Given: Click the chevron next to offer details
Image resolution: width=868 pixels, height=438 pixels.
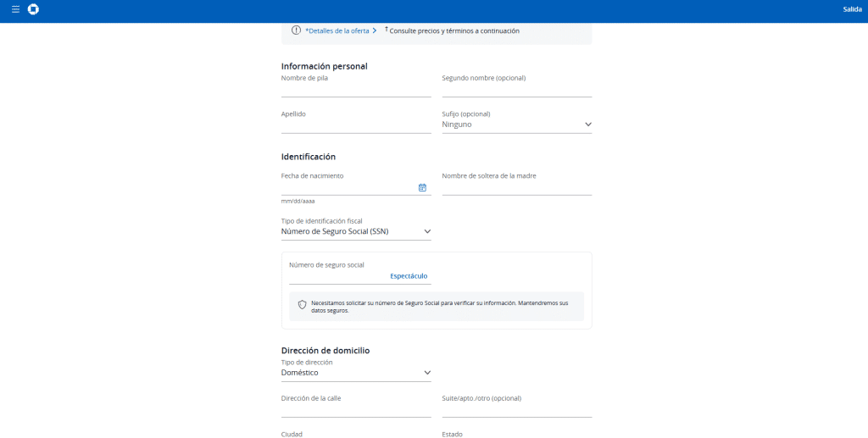Looking at the screenshot, I should pyautogui.click(x=375, y=30).
